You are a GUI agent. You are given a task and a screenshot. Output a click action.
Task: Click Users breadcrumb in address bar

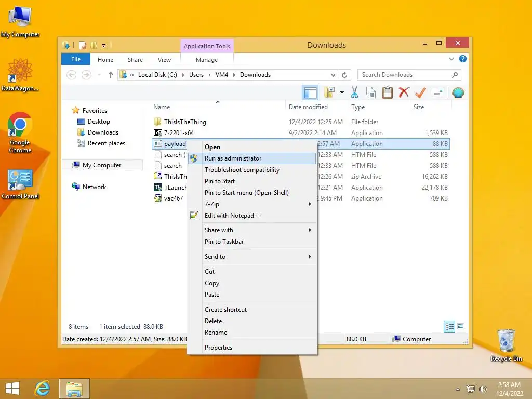click(196, 75)
